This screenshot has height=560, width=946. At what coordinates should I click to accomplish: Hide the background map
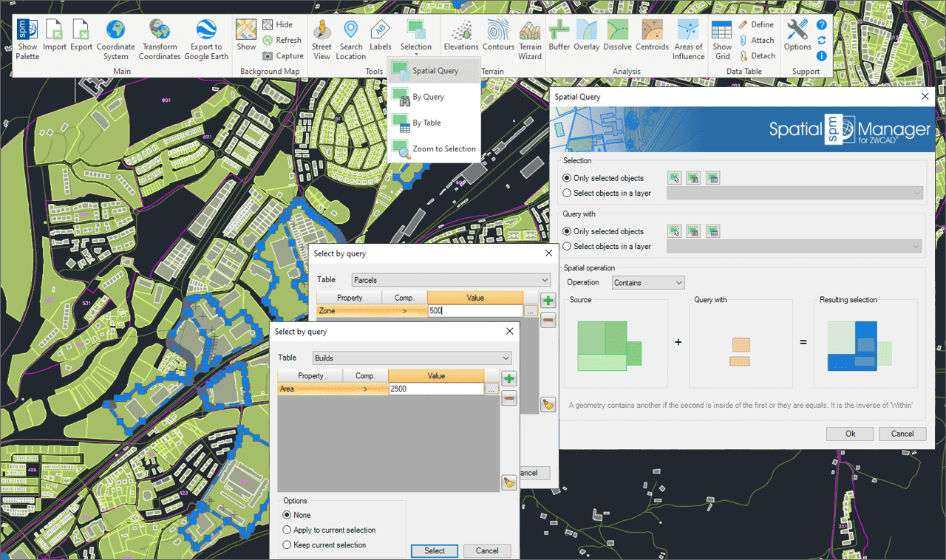pyautogui.click(x=278, y=24)
